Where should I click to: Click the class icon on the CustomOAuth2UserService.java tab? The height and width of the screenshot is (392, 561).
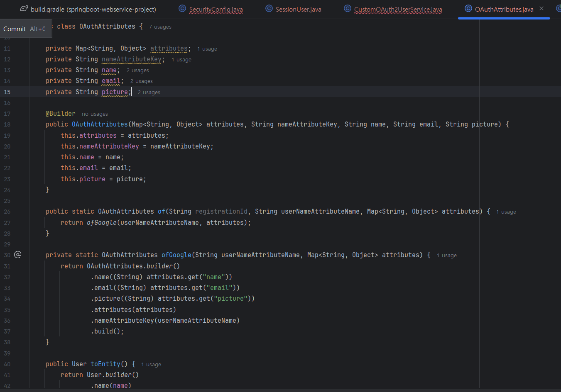pyautogui.click(x=348, y=9)
